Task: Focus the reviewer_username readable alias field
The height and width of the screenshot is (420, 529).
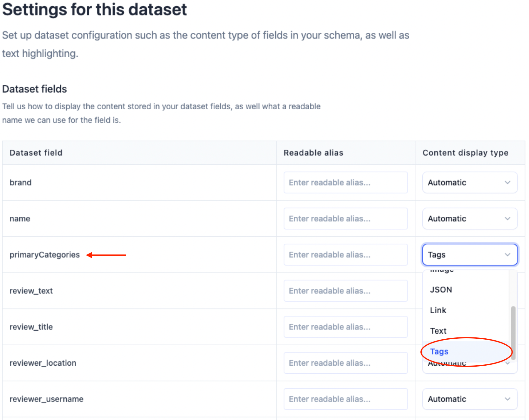Action: [x=345, y=399]
